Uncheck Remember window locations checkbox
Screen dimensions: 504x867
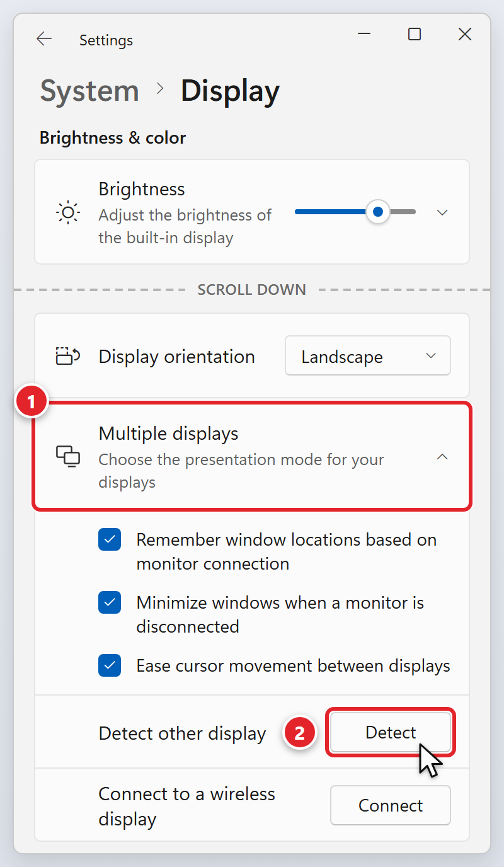110,540
